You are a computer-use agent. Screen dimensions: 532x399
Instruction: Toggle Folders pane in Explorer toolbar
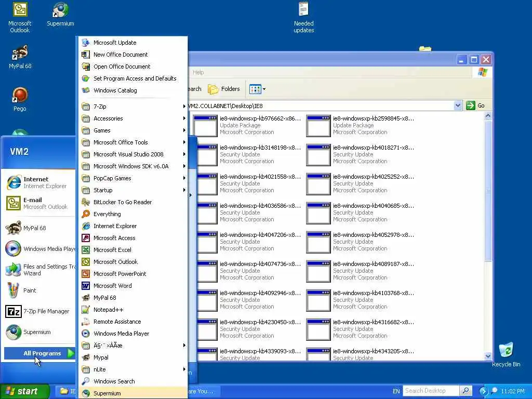pos(223,89)
